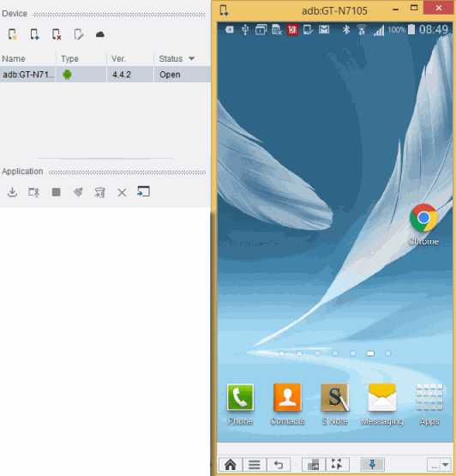Click the screenshot capture icon
The image size is (456, 476).
[x=314, y=465]
